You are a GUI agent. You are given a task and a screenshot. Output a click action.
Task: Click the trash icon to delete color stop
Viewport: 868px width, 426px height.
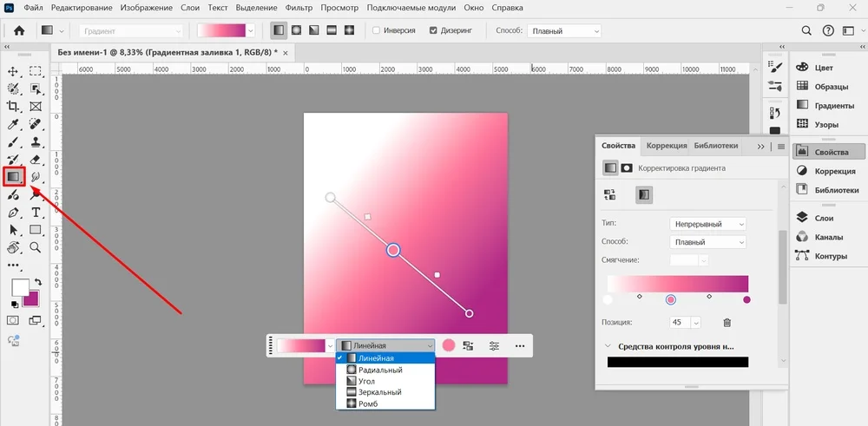727,323
